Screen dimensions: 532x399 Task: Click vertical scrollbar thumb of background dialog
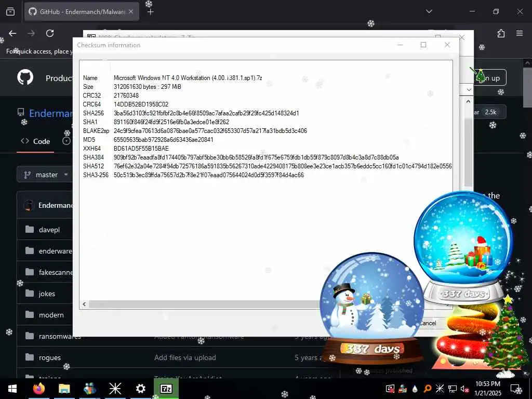click(x=469, y=152)
